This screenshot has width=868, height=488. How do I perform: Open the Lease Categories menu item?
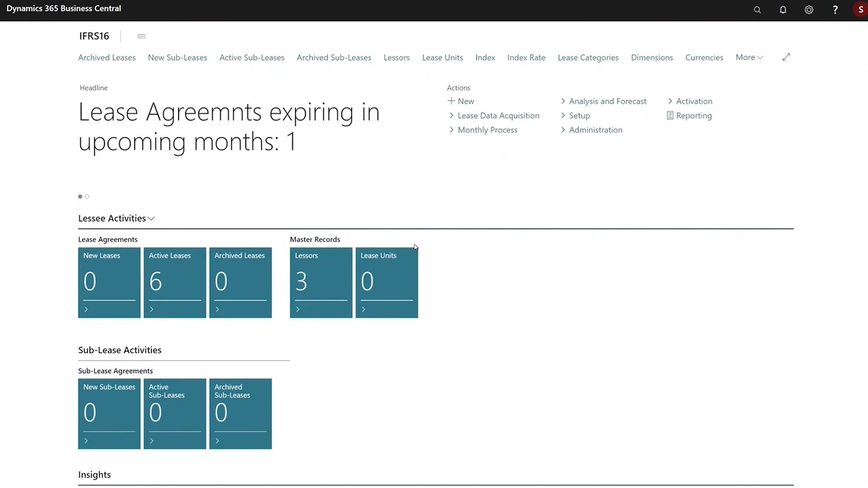pos(588,58)
